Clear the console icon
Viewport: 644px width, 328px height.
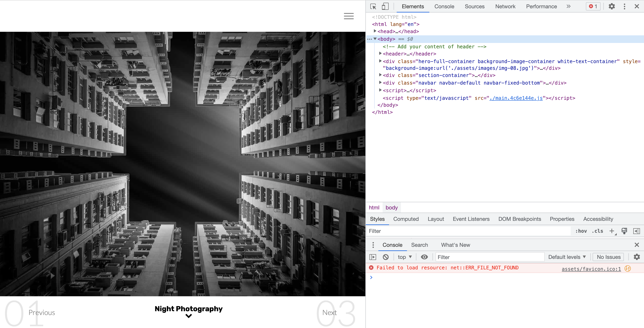(386, 257)
